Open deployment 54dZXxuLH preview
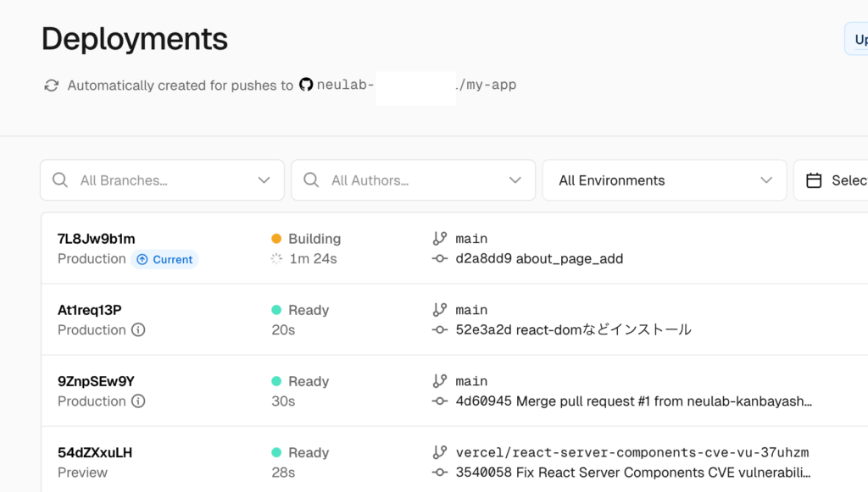This screenshot has height=492, width=868. [94, 452]
